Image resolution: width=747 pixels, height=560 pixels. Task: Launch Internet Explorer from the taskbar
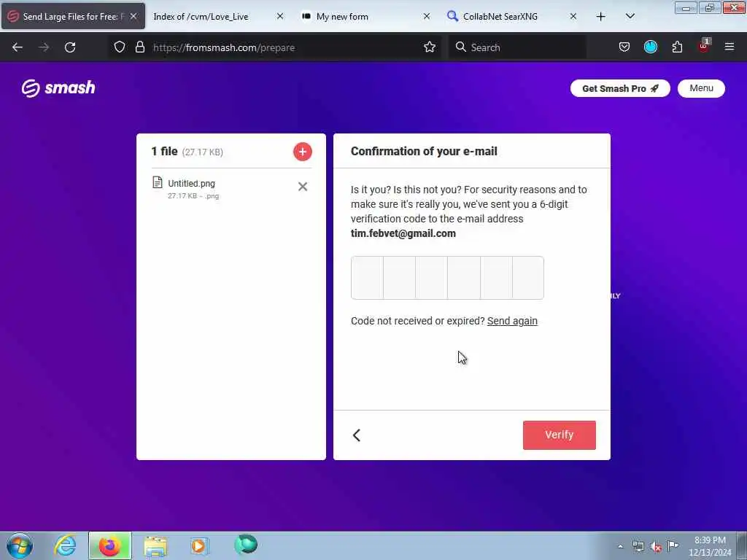65,545
